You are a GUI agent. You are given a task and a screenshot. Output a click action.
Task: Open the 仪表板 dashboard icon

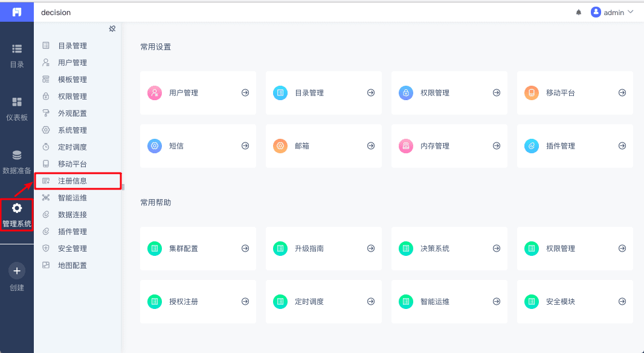coord(17,102)
